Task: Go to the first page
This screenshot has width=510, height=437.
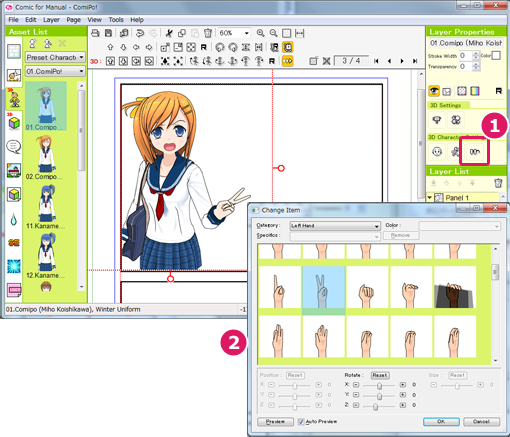Action: (376, 61)
